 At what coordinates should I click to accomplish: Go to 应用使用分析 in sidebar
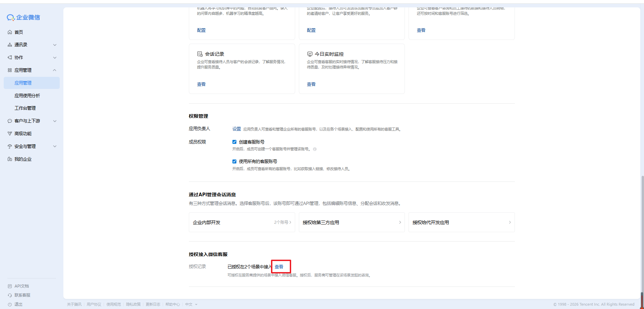pyautogui.click(x=27, y=96)
